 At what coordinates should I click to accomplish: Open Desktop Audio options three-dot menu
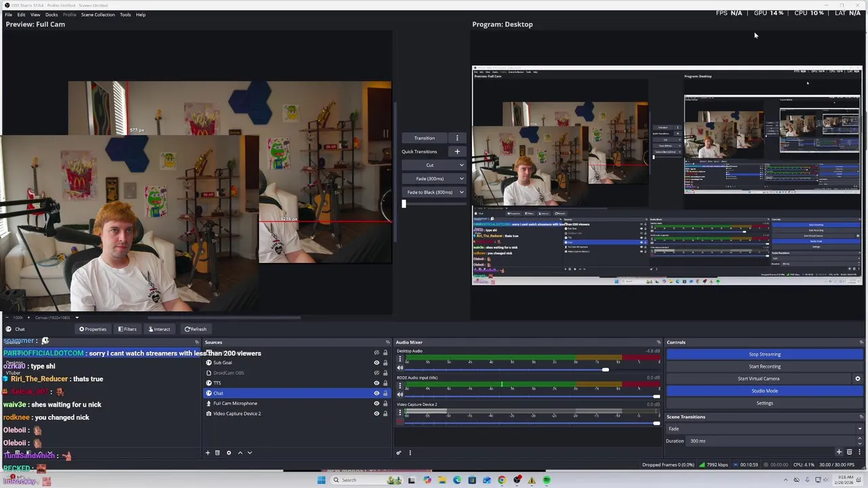pos(399,359)
